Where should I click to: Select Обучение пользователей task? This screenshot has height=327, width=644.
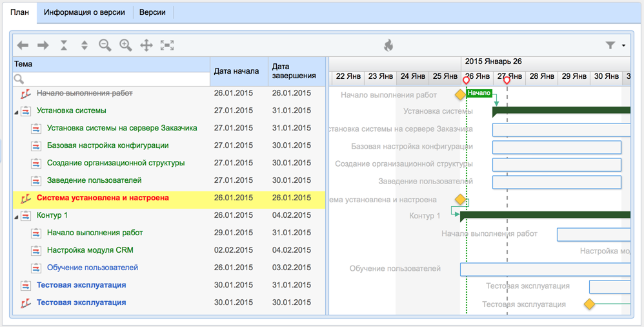click(92, 268)
